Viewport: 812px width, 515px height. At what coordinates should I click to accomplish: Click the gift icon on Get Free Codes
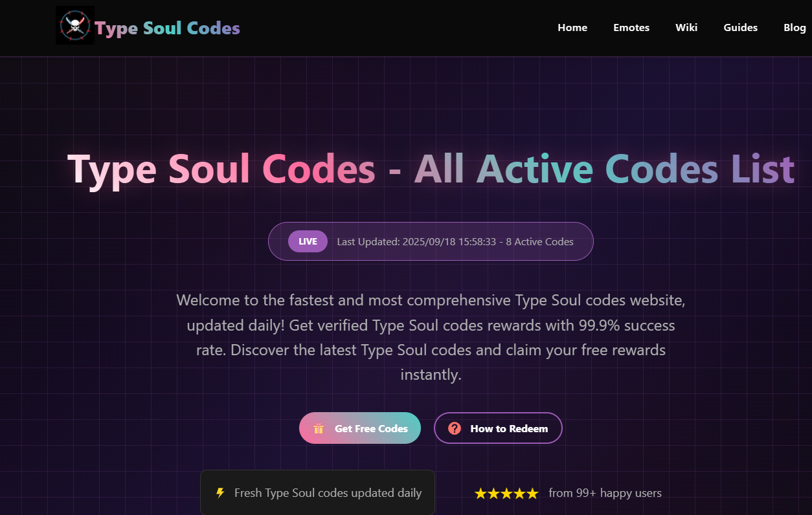click(x=318, y=428)
